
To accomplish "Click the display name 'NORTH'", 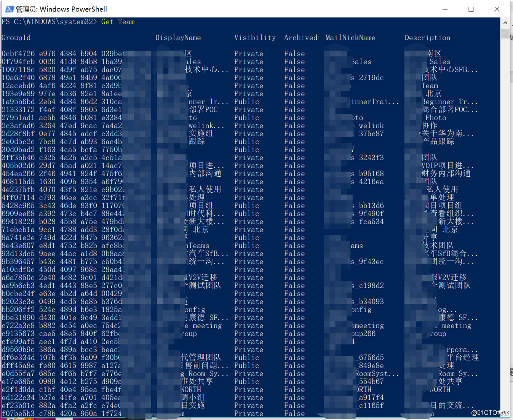I will click(x=191, y=390).
